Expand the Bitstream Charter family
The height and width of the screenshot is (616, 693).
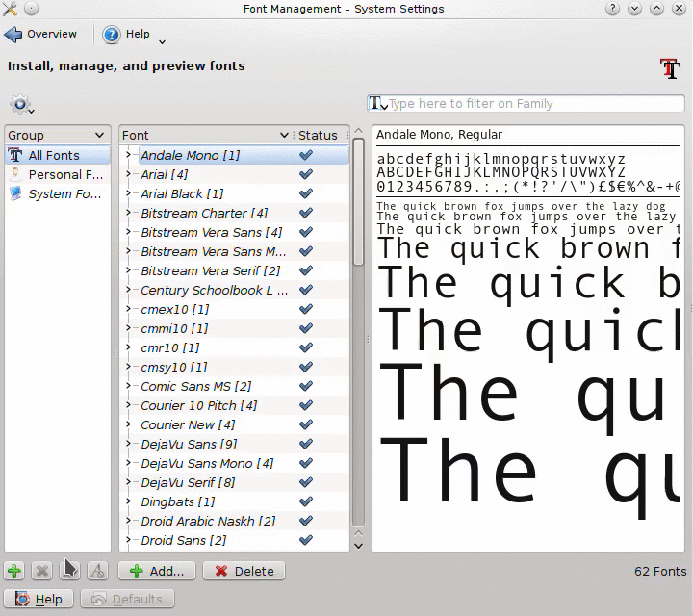(128, 213)
